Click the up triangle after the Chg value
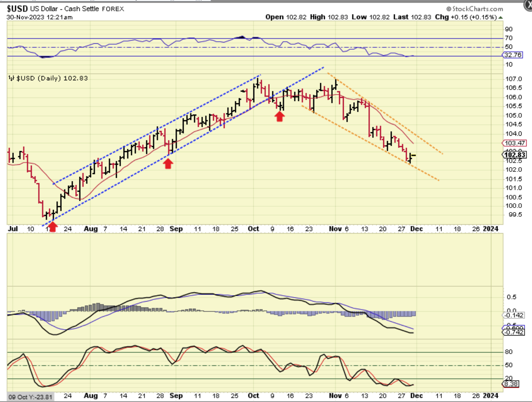Image resolution: width=532 pixels, height=402 pixels. (x=500, y=17)
